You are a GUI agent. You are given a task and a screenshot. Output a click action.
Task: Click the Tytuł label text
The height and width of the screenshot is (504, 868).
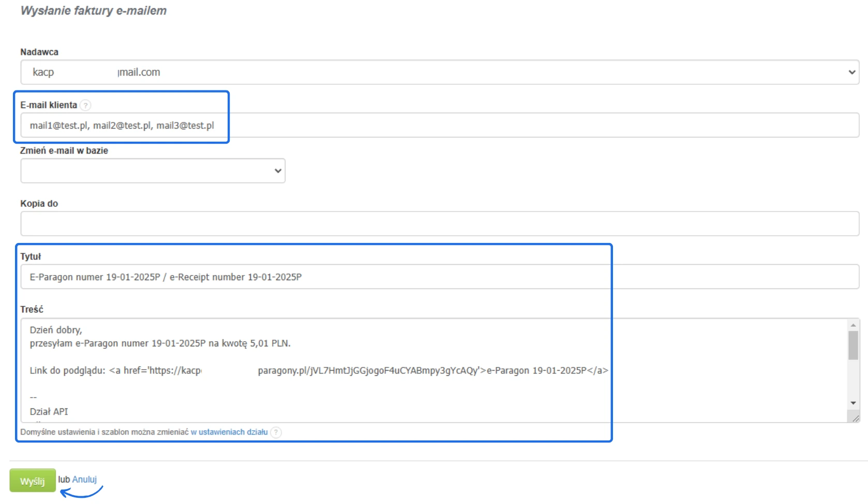(31, 257)
